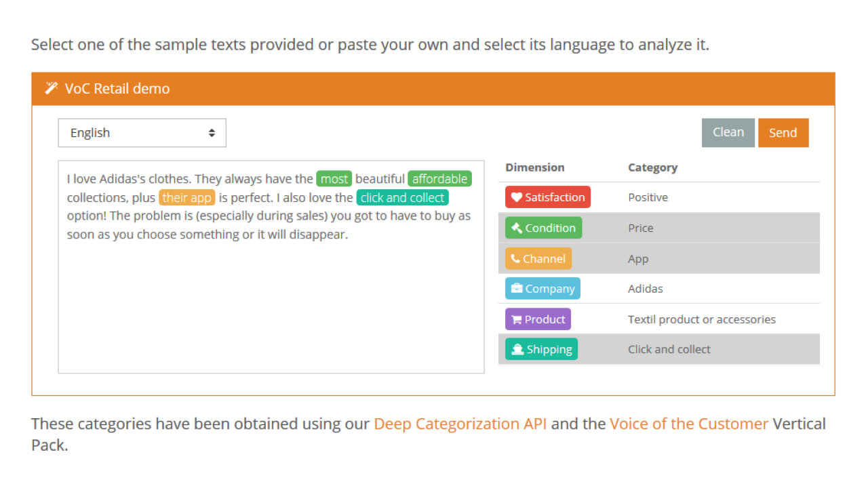Image resolution: width=868 pixels, height=488 pixels.
Task: Click inside the sample text area
Action: point(271,305)
